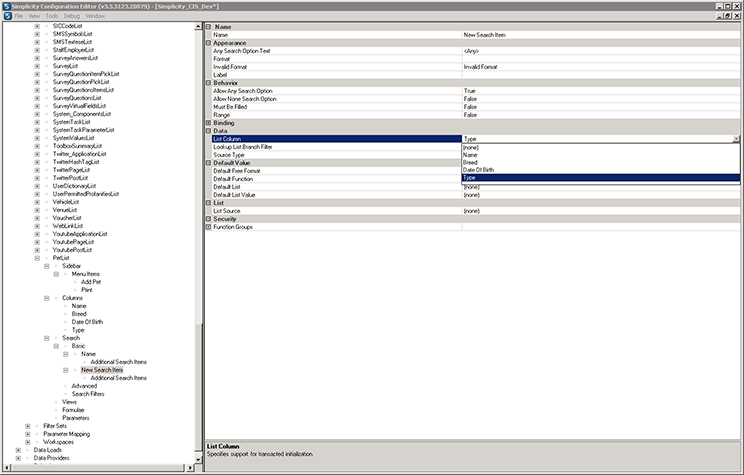Collapse the Search node
Viewport: 744px width, 475px height.
46,338
